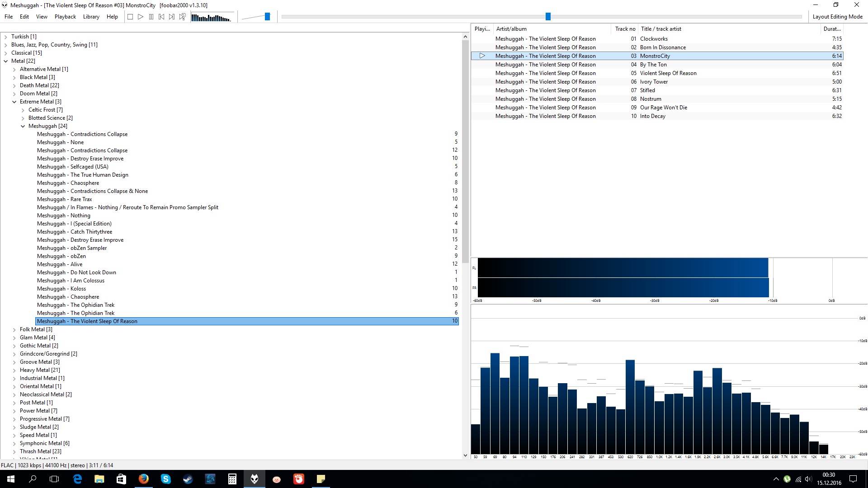This screenshot has width=868, height=488.
Task: Open Steam from the taskbar
Action: pyautogui.click(x=188, y=479)
